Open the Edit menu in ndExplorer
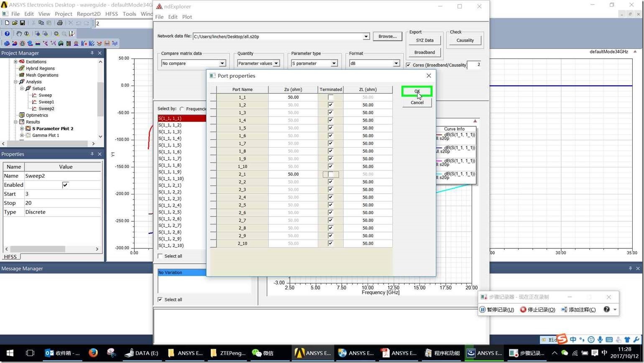Screen dimensions: 644x363 (x=173, y=17)
